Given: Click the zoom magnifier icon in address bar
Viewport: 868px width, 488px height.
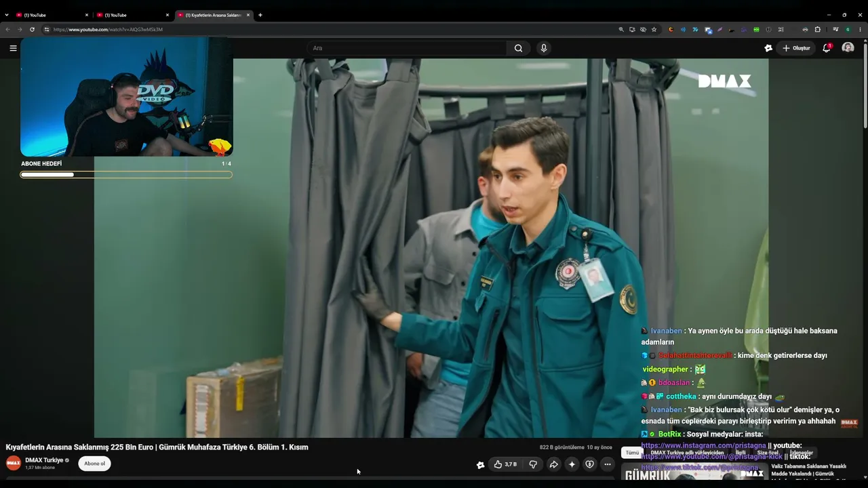Looking at the screenshot, I should (621, 30).
